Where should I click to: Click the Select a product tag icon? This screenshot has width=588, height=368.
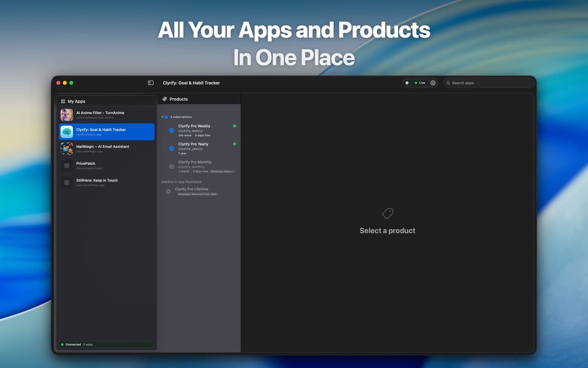coord(387,213)
